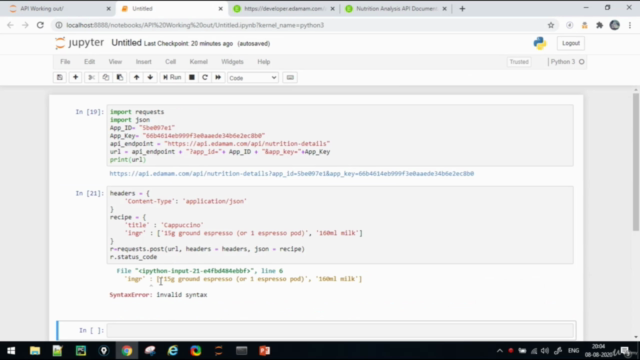
Task: Click the notebook vertical scrollbar
Action: click(636, 161)
